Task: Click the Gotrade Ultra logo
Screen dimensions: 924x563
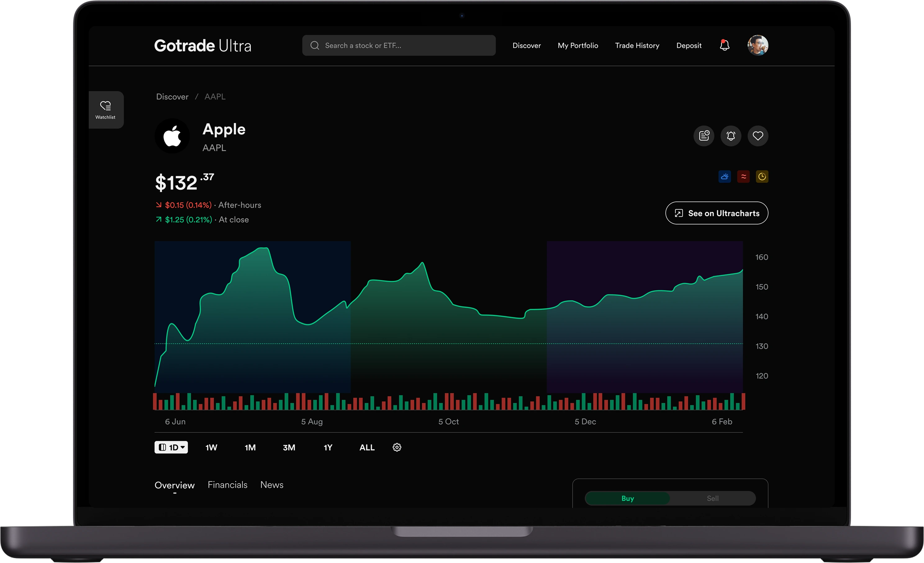Action: click(202, 45)
